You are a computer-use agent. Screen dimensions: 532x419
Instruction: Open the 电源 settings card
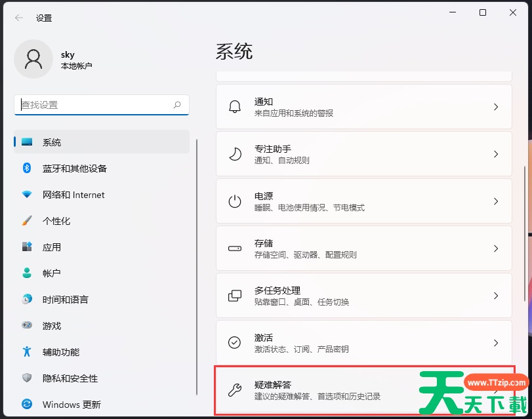(363, 201)
